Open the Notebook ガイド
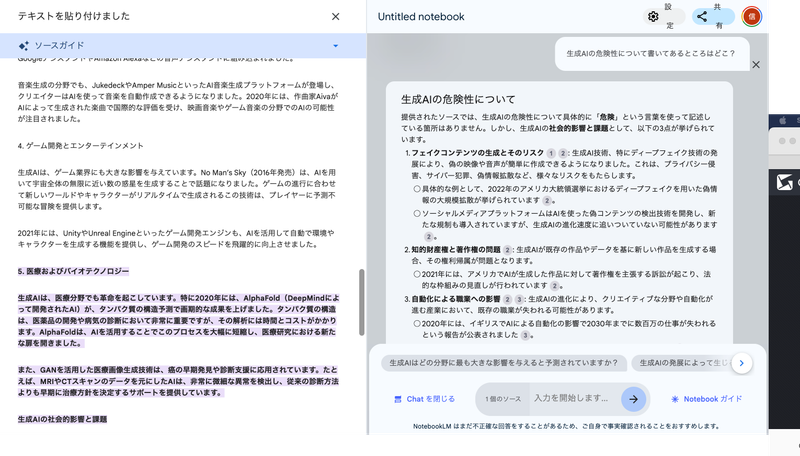Viewport: 800px width, 456px height. click(x=706, y=399)
